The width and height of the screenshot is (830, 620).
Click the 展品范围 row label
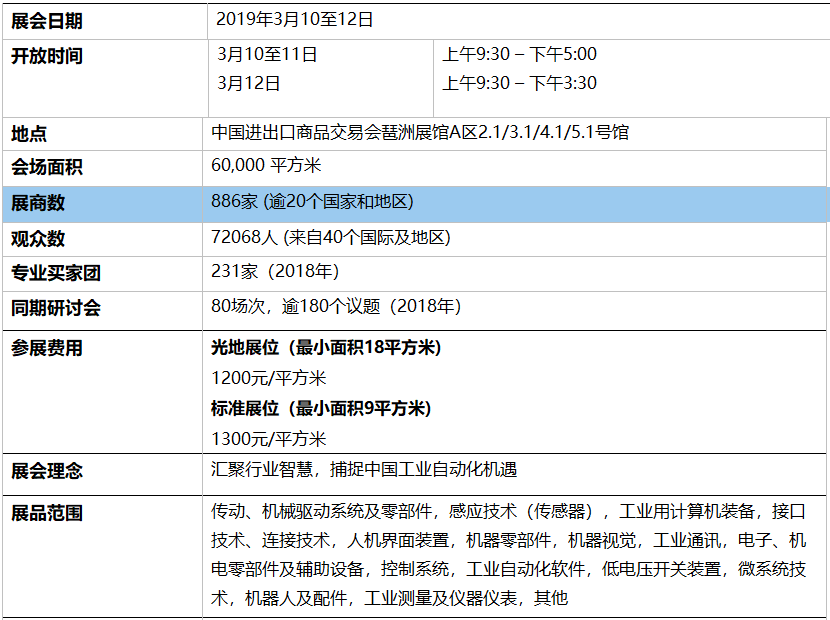47,513
